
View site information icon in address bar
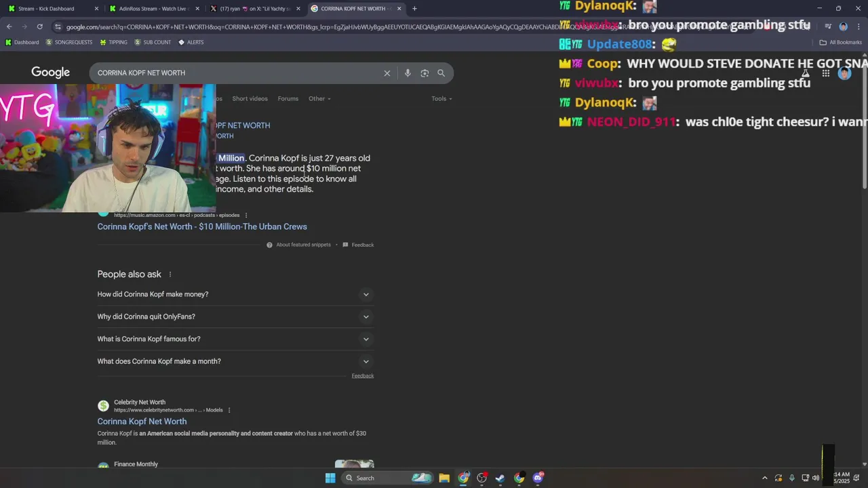click(x=58, y=26)
